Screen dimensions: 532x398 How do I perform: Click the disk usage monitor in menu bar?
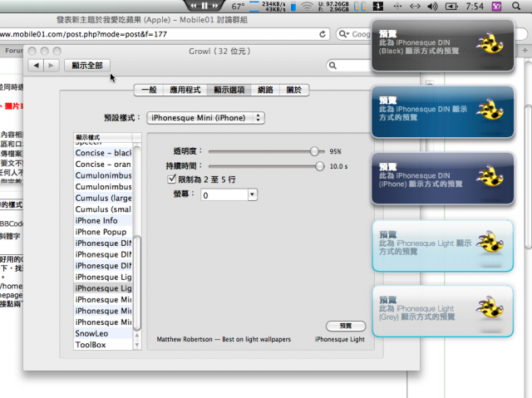[333, 6]
